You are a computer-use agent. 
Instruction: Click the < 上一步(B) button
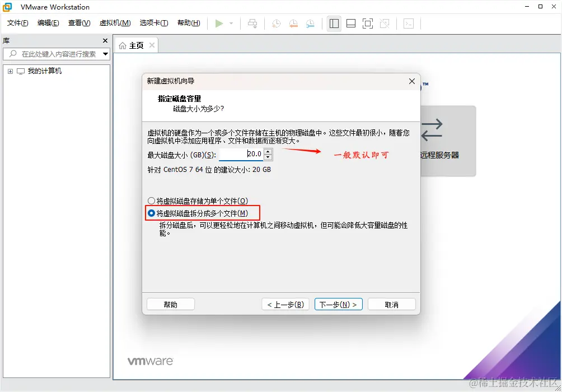285,305
